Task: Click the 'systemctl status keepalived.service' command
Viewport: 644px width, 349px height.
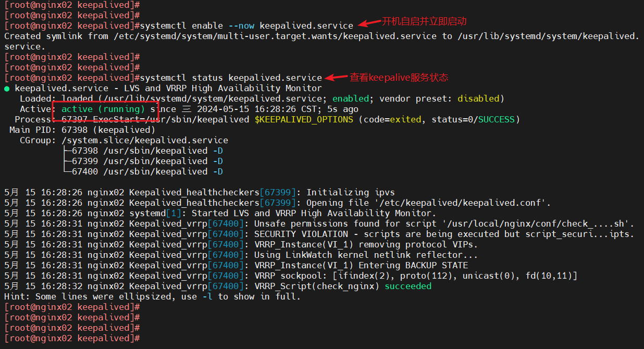Action: [231, 78]
